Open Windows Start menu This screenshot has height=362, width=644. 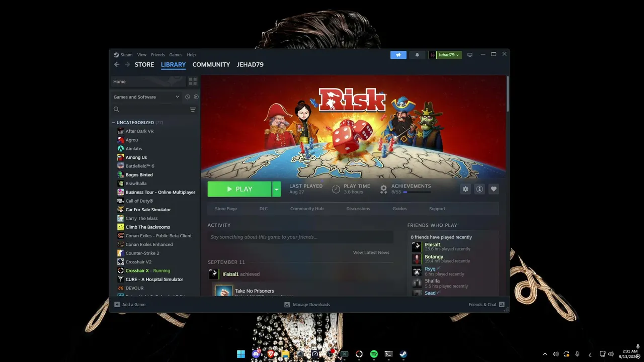pyautogui.click(x=241, y=354)
